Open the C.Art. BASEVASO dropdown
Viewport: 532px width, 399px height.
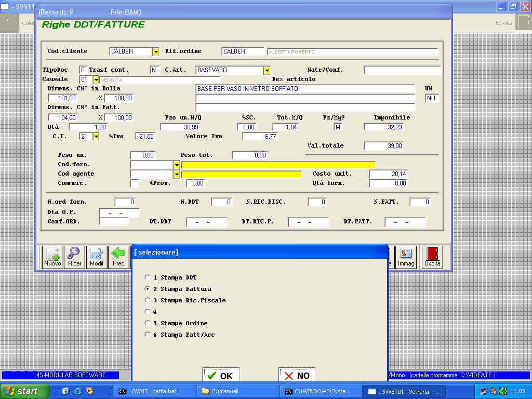pyautogui.click(x=267, y=70)
